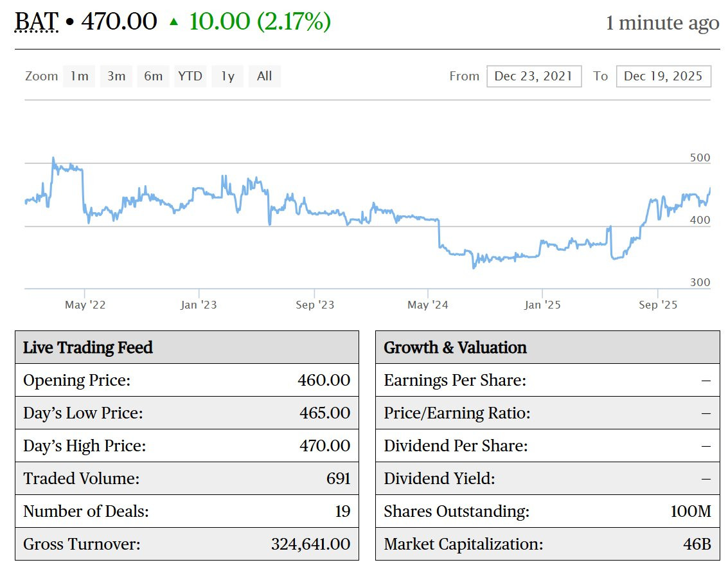Click the '1 minute ago' timestamp
728x567 pixels.
[x=662, y=23]
